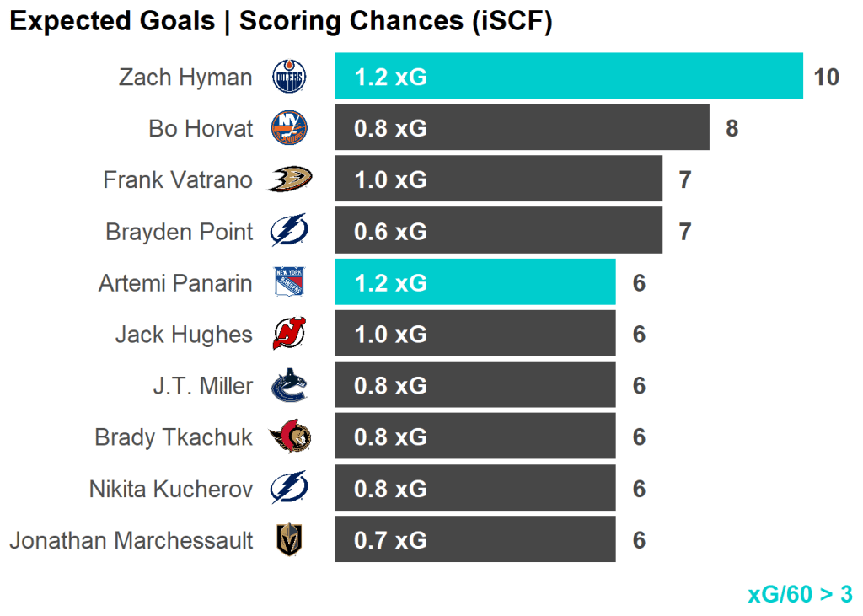Click the Edmonton Oilers logo icon
The image size is (863, 616).
pos(289,78)
